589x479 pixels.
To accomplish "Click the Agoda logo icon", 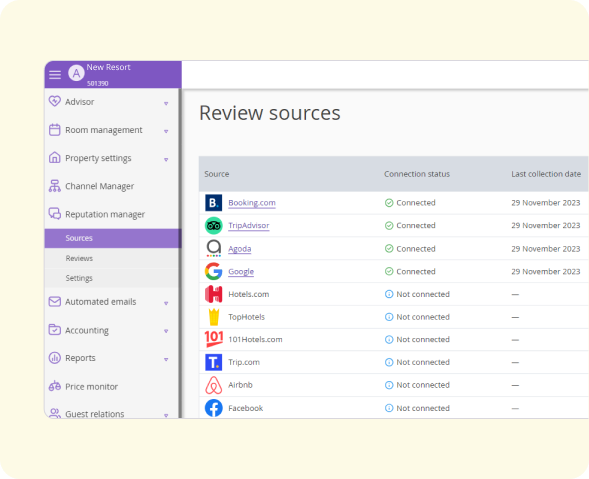I will point(213,248).
